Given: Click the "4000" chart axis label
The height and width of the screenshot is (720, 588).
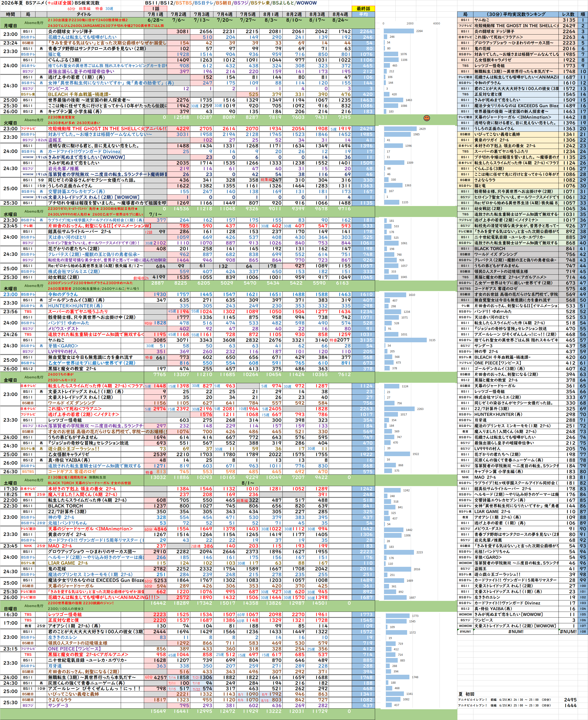Looking at the screenshot, I should coord(437,23).
